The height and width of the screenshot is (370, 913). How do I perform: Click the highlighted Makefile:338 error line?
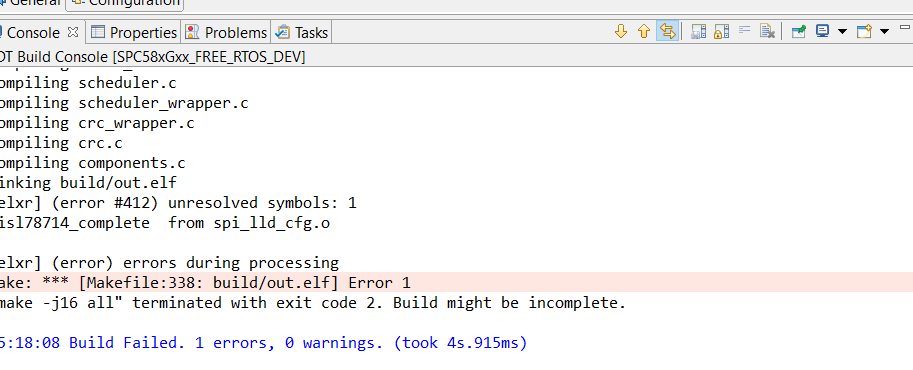coord(456,283)
